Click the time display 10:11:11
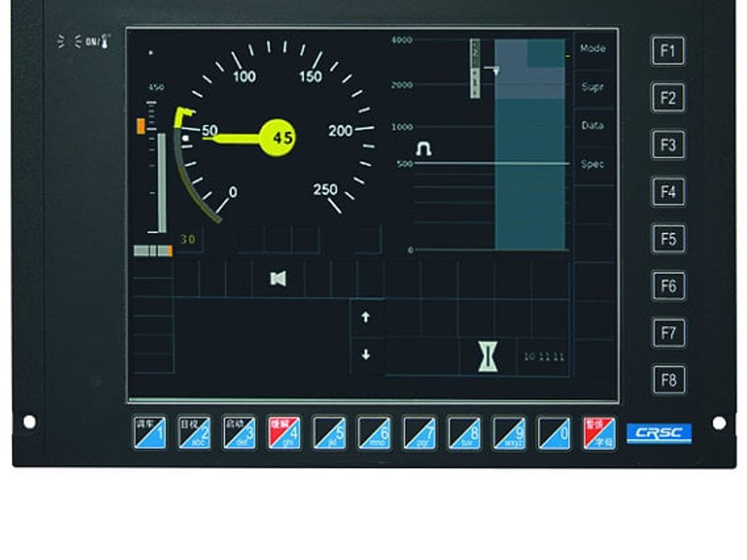The width and height of the screenshot is (747, 560). (x=544, y=357)
